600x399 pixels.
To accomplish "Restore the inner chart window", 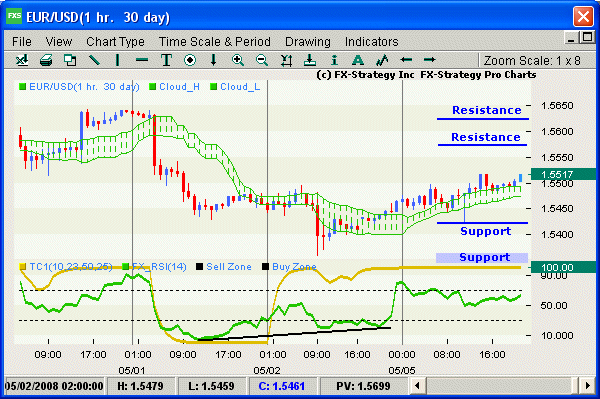I will click(x=587, y=37).
